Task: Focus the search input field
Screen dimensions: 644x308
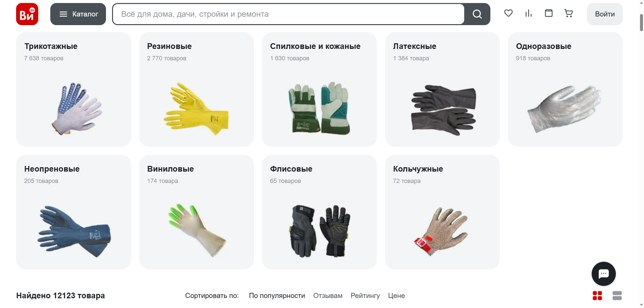Action: tap(288, 14)
